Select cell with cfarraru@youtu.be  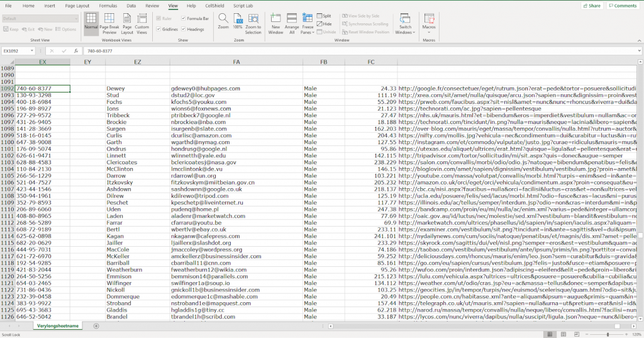click(236, 223)
